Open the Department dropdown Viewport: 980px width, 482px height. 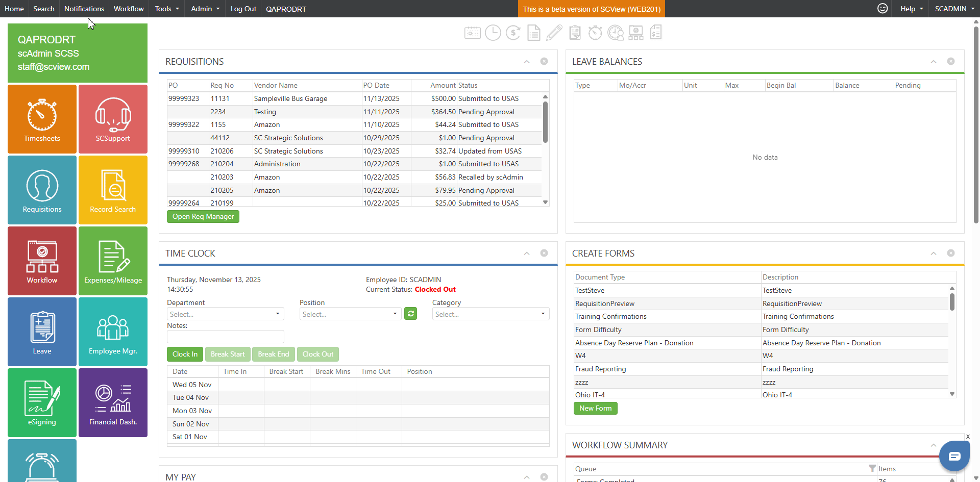226,314
